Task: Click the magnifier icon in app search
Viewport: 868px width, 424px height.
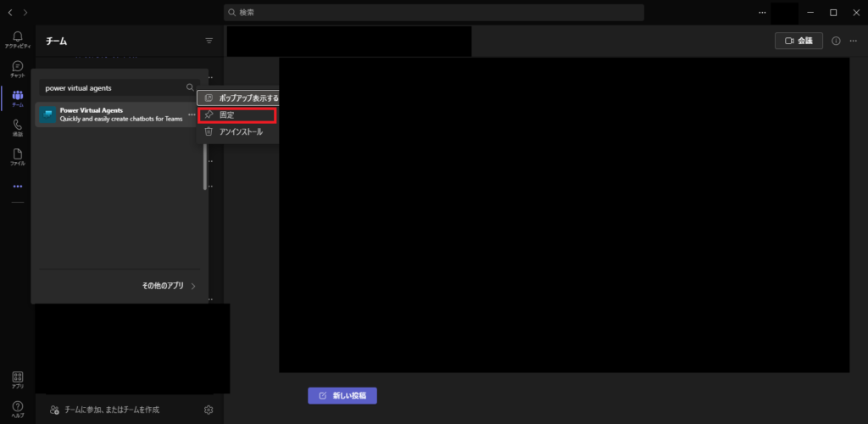Action: point(190,87)
